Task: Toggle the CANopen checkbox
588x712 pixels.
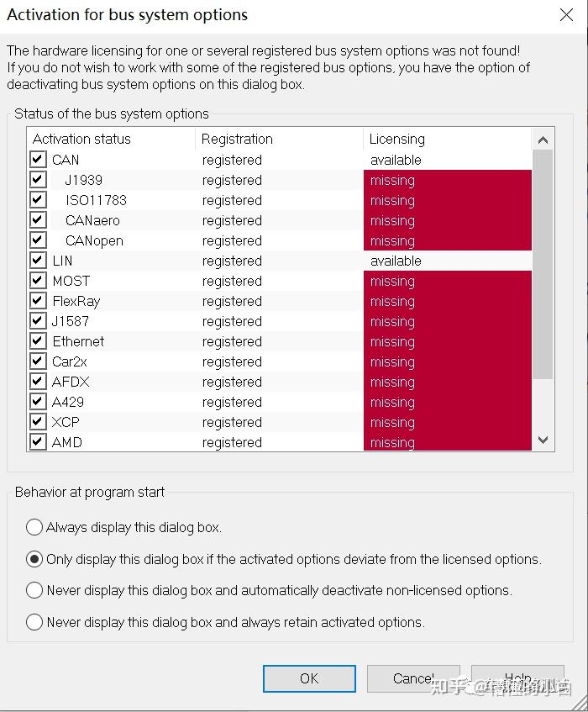Action: coord(38,240)
